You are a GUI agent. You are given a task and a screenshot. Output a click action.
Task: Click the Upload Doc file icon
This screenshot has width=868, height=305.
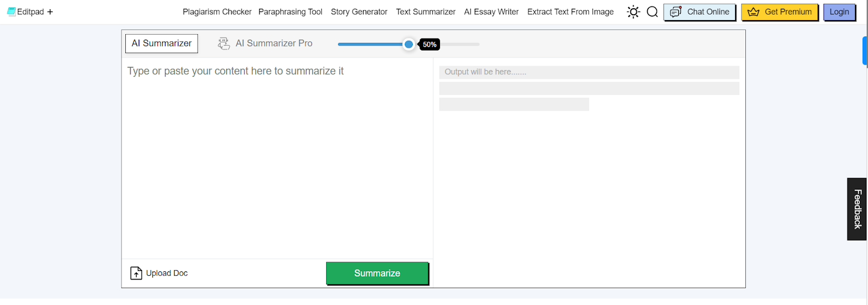pyautogui.click(x=136, y=273)
